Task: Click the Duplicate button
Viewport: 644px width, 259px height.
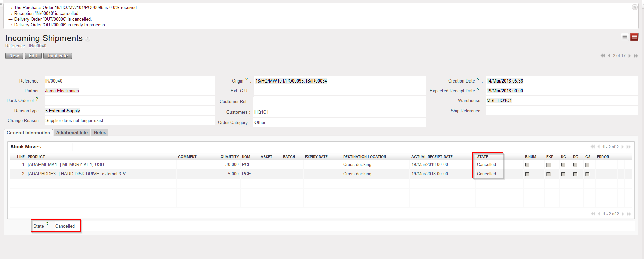Action: click(57, 56)
